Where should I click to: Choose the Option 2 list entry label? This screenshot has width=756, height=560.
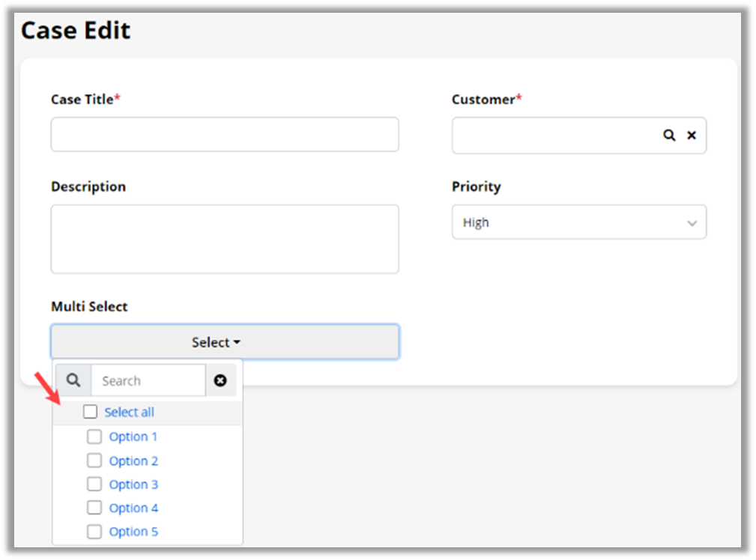pyautogui.click(x=133, y=461)
